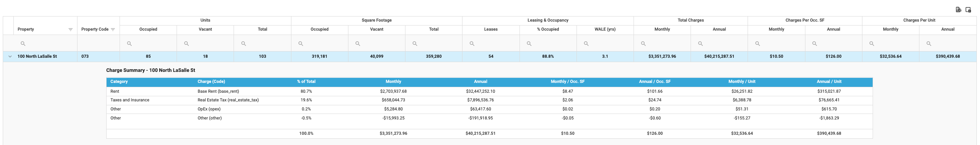Click the Charges Per Occ. SF band header
Screen dimensions: 980x145
805,20
